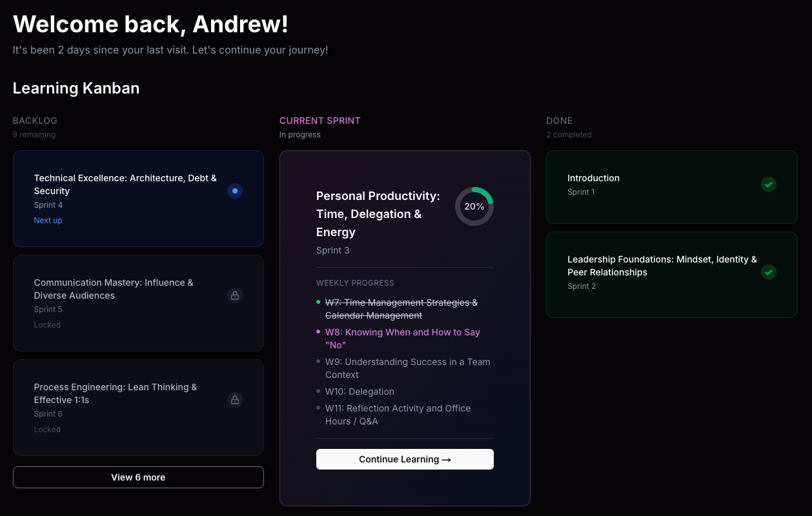Expand the View 6 more backlog list

138,477
